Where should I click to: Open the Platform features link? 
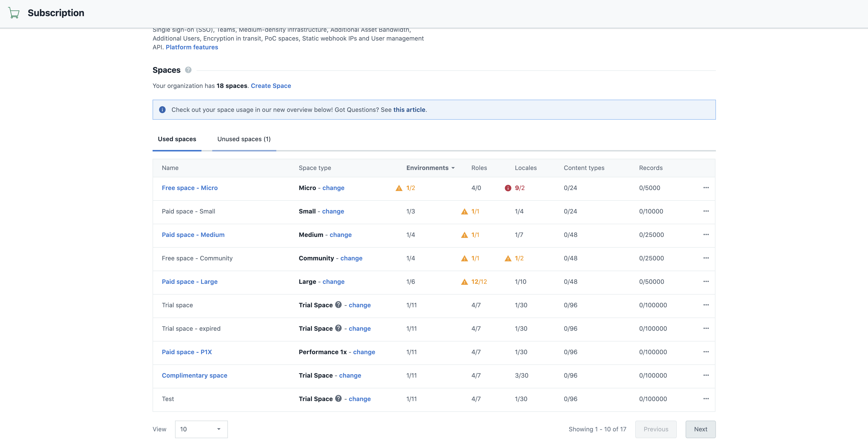[x=192, y=47]
